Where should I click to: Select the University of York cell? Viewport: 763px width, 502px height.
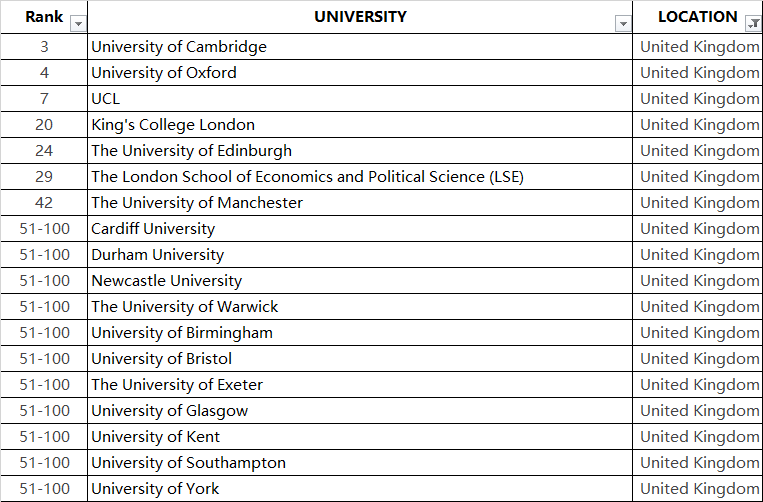pyautogui.click(x=155, y=489)
